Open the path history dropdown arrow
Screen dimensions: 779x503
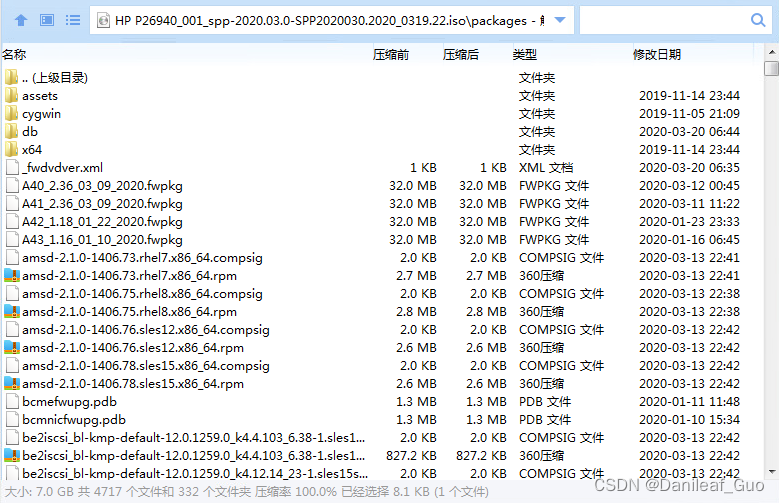coord(560,20)
